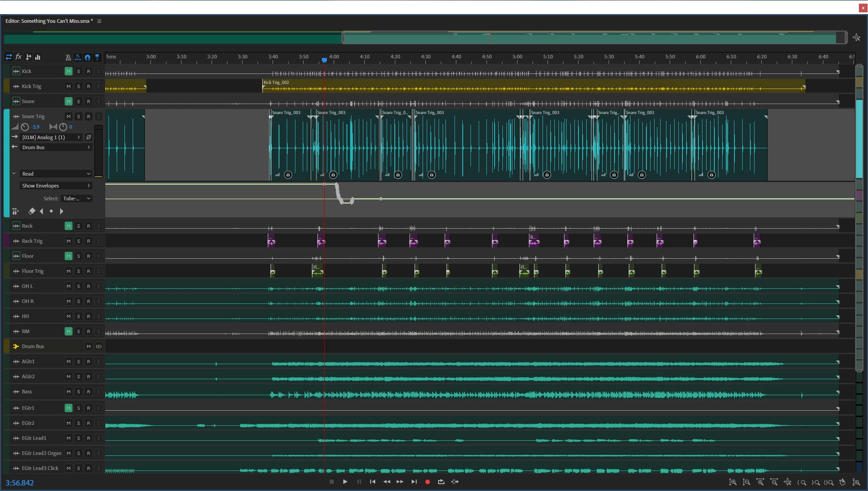Zoom out full using the navigator icon
Viewport: 868px width, 491px height.
[857, 38]
